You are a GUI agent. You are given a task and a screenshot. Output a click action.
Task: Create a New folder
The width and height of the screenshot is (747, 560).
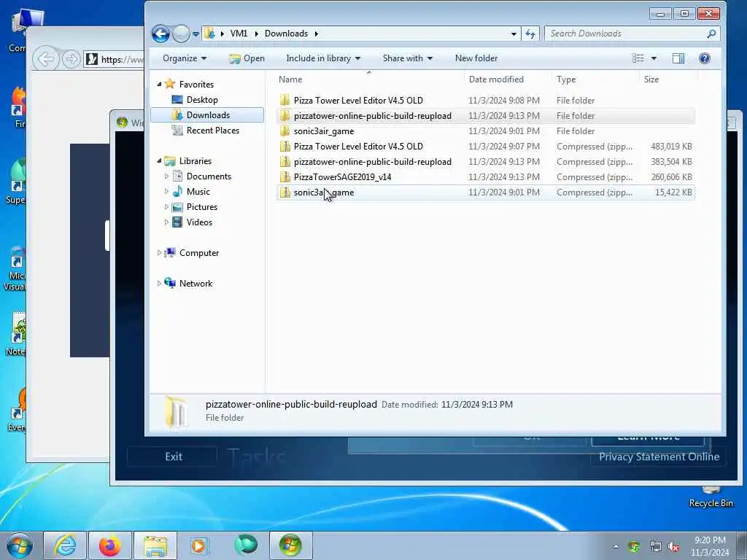[x=476, y=58]
